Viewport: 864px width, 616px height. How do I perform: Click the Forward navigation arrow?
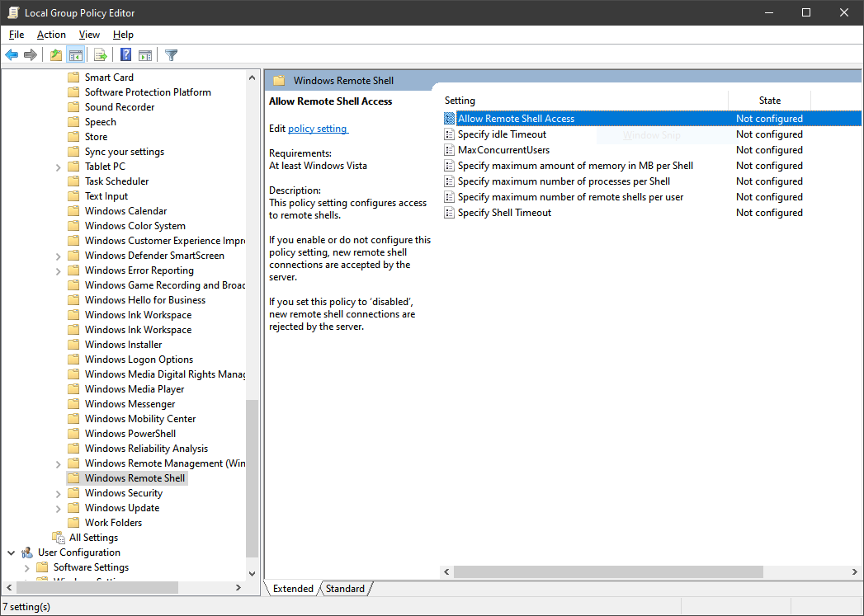(x=31, y=54)
